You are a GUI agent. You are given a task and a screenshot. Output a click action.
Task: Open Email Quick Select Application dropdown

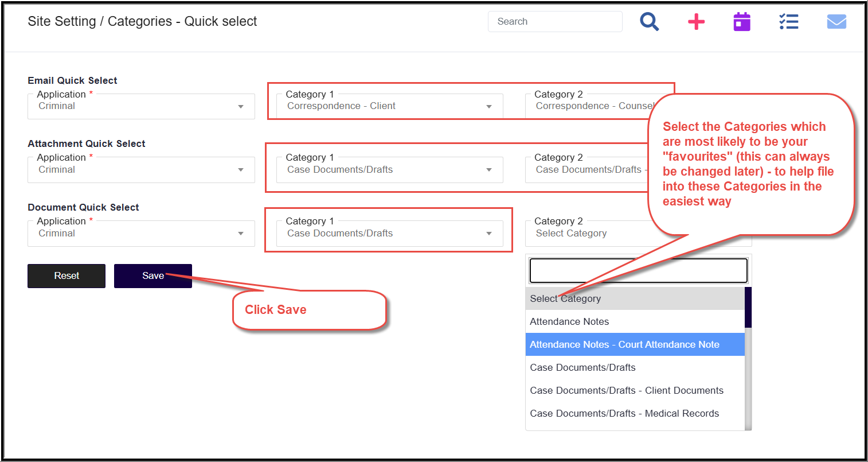[x=141, y=106]
